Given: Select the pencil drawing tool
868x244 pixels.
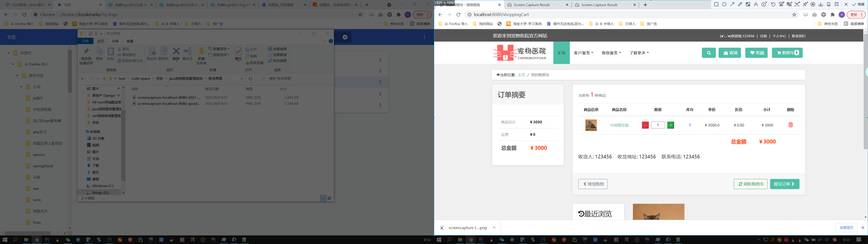Looking at the screenshot, I should 740,4.
